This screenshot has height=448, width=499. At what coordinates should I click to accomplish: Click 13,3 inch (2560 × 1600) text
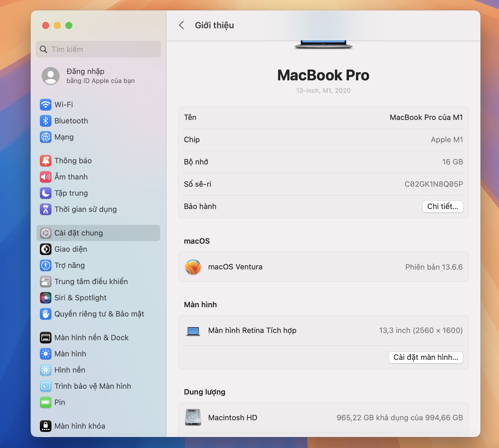[x=421, y=330]
